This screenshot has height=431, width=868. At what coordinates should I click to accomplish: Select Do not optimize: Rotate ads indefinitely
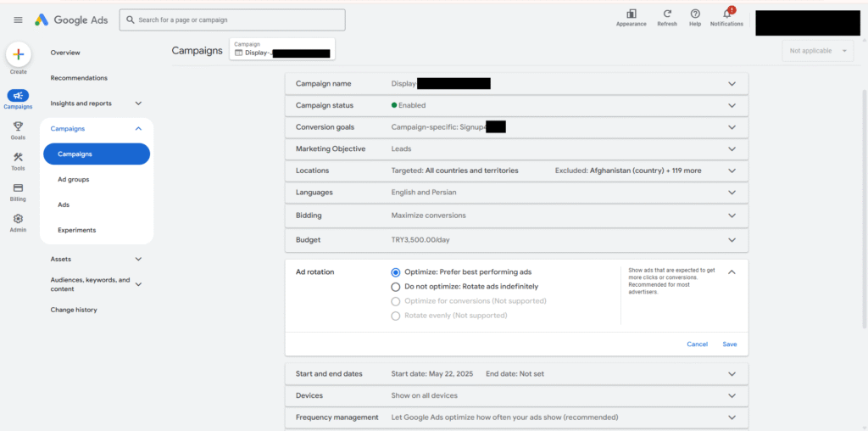pyautogui.click(x=396, y=287)
